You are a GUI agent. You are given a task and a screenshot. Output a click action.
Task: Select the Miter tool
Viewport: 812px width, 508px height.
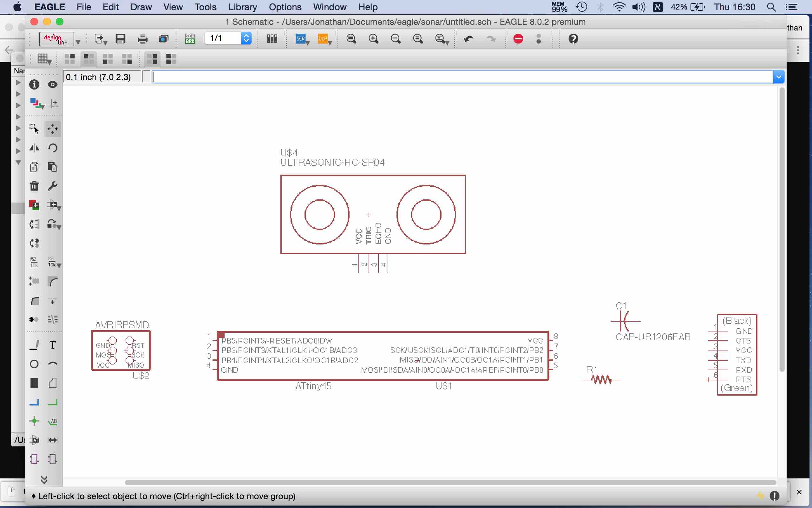pyautogui.click(x=53, y=281)
